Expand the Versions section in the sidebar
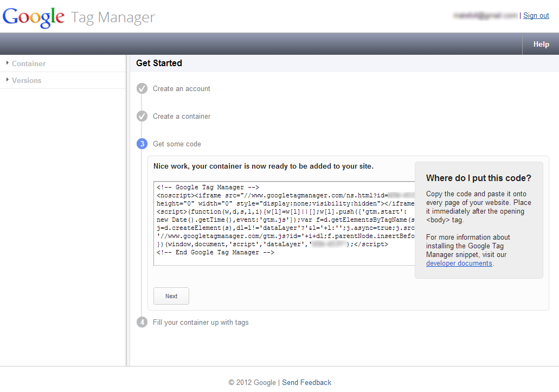 [26, 80]
